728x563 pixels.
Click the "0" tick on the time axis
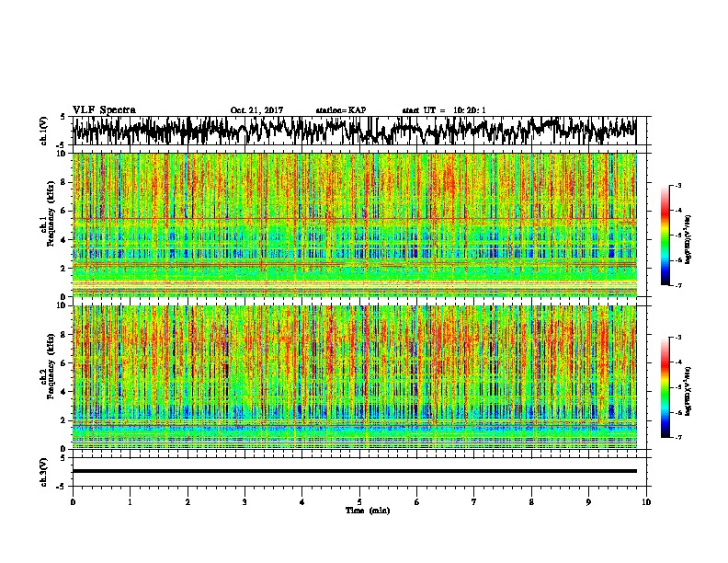click(x=73, y=502)
